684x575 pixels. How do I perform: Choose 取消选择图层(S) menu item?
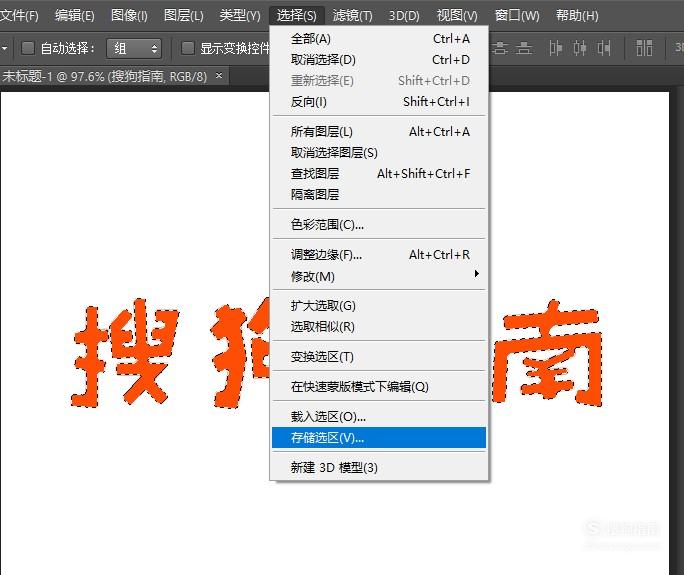click(x=379, y=153)
